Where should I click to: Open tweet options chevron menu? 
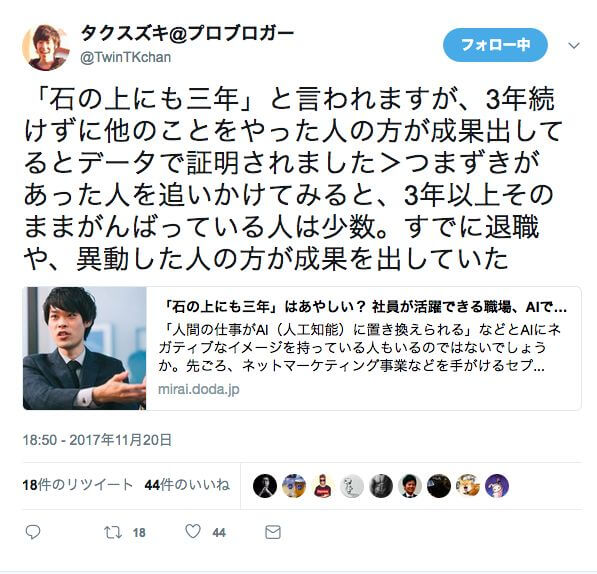tap(574, 46)
